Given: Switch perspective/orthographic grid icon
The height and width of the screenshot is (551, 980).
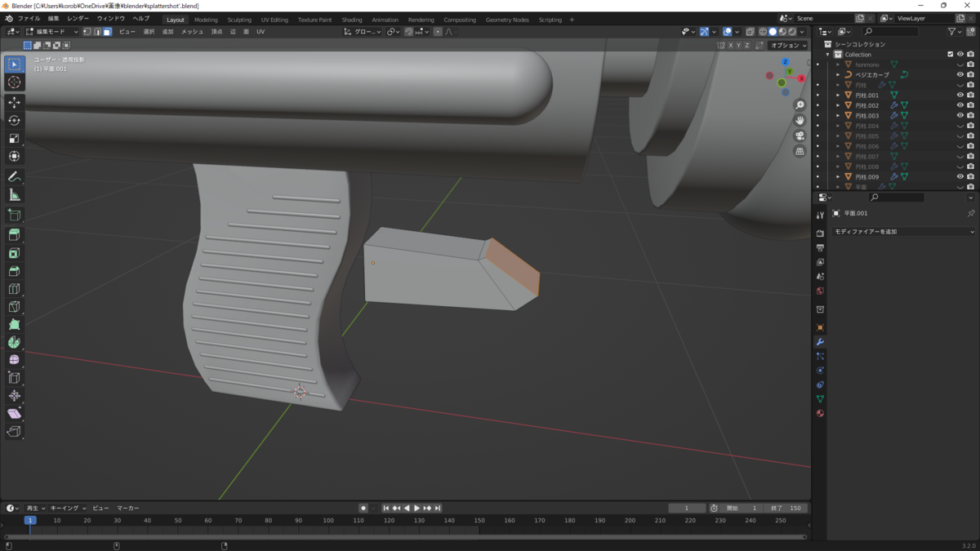Looking at the screenshot, I should 800,151.
